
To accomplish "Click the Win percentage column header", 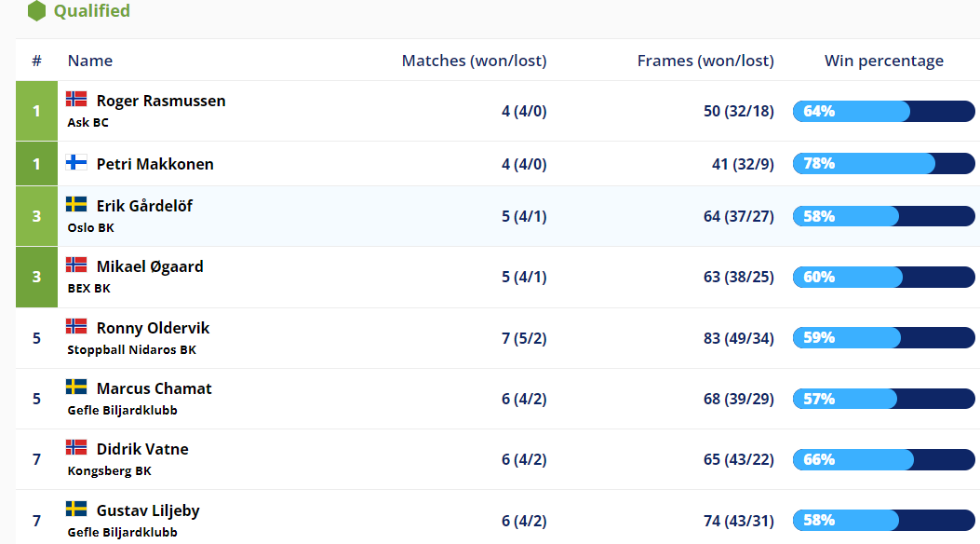I will [884, 61].
